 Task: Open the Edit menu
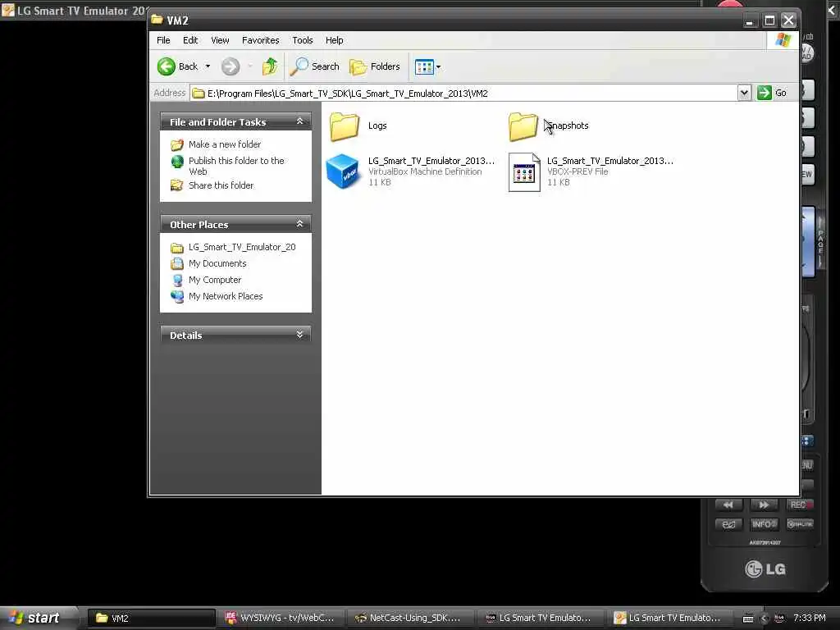point(190,40)
